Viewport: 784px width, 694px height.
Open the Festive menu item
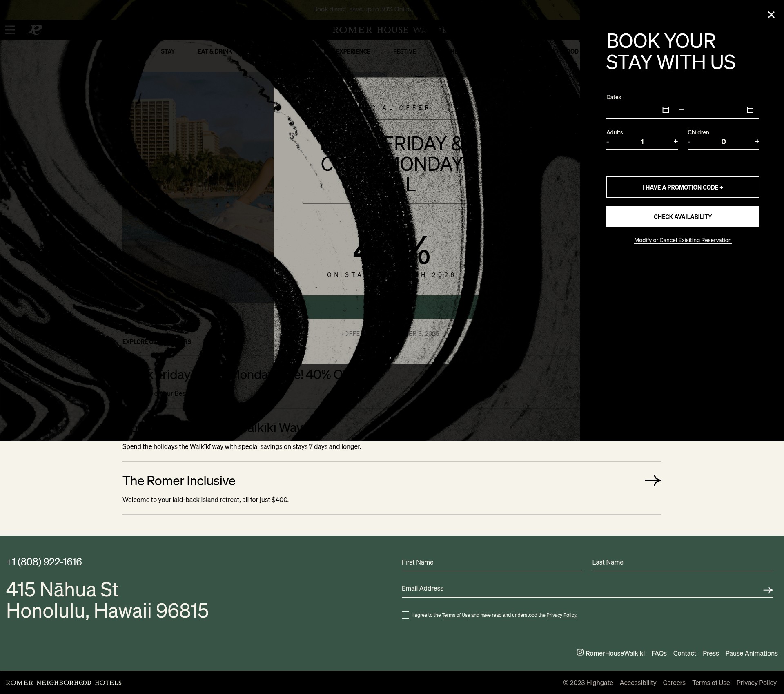pyautogui.click(x=405, y=51)
